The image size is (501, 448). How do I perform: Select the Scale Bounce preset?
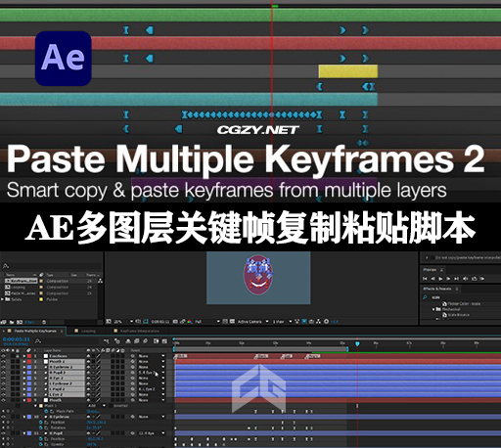[x=459, y=315]
